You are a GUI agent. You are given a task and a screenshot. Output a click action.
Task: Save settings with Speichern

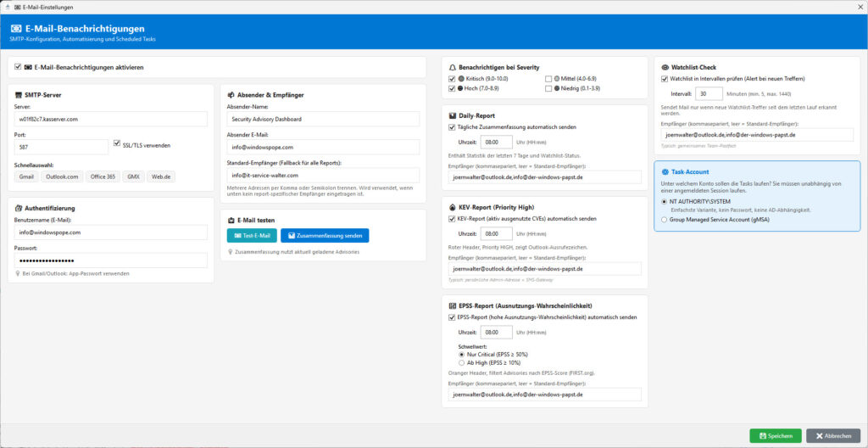tap(775, 436)
